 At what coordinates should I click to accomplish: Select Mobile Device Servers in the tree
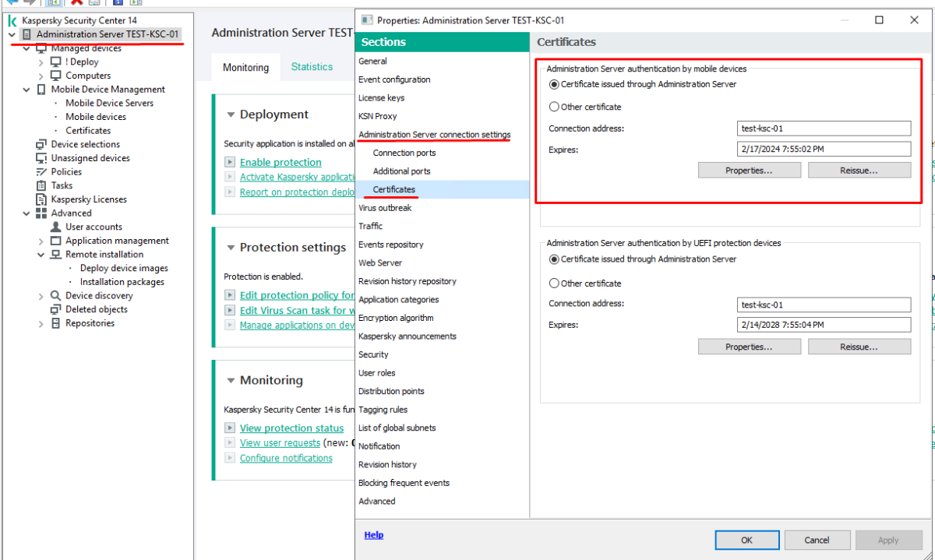tap(109, 103)
